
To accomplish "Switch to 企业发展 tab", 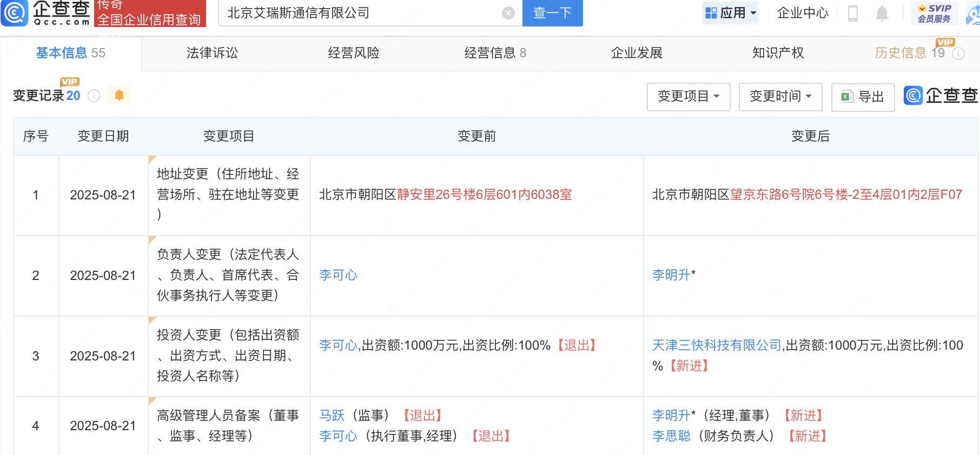I will pos(637,53).
